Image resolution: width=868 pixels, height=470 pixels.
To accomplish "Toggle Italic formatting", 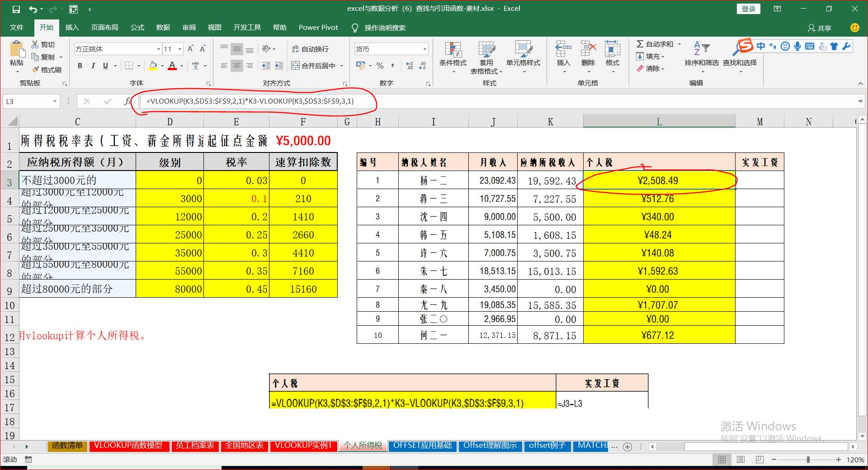I will 93,66.
